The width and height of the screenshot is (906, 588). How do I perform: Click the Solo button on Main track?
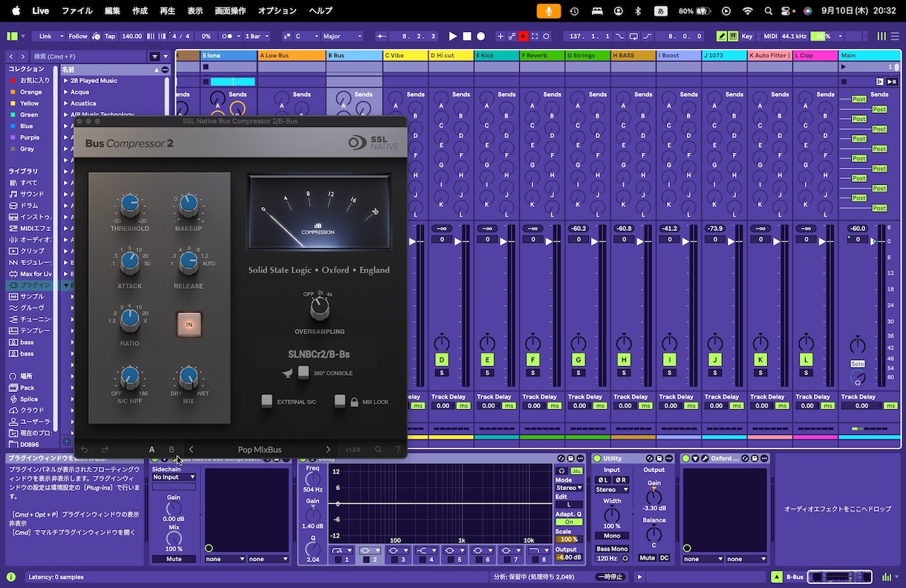click(x=858, y=364)
